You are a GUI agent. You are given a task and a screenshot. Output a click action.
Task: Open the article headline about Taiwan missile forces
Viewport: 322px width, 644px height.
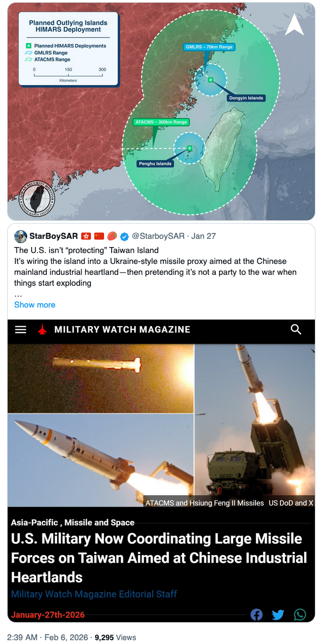click(x=159, y=558)
